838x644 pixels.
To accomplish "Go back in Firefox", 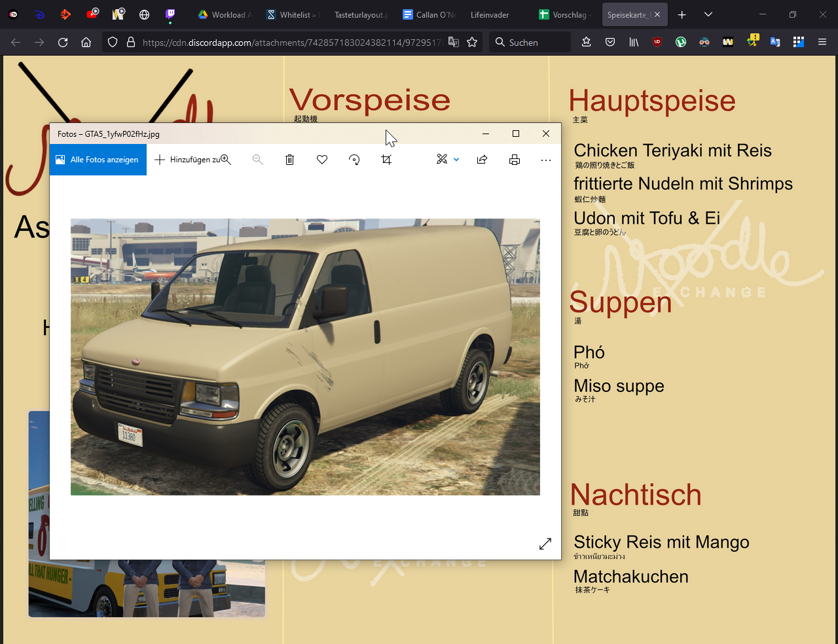I will click(16, 43).
